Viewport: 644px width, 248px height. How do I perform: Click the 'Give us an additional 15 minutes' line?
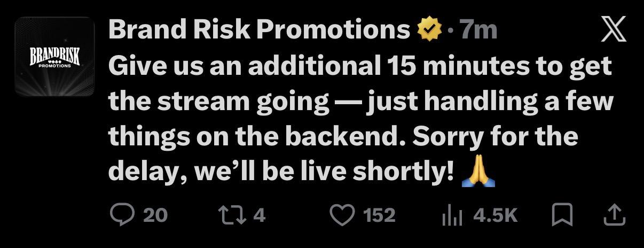359,66
